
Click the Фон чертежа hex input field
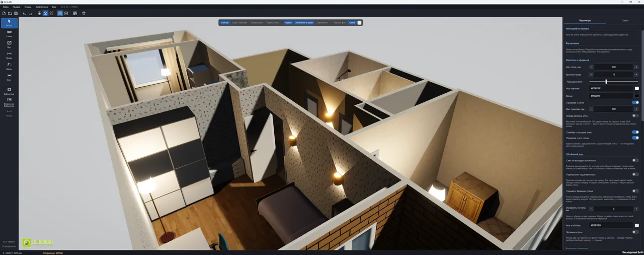(611, 88)
